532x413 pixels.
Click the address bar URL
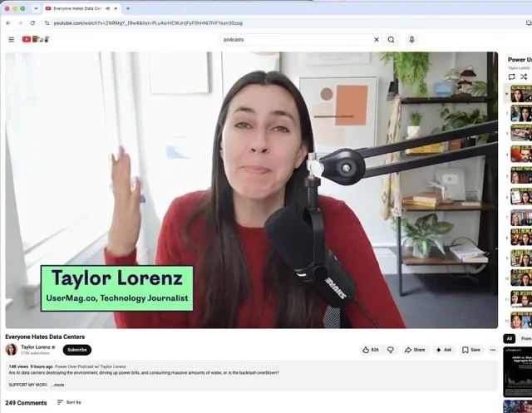tap(148, 23)
